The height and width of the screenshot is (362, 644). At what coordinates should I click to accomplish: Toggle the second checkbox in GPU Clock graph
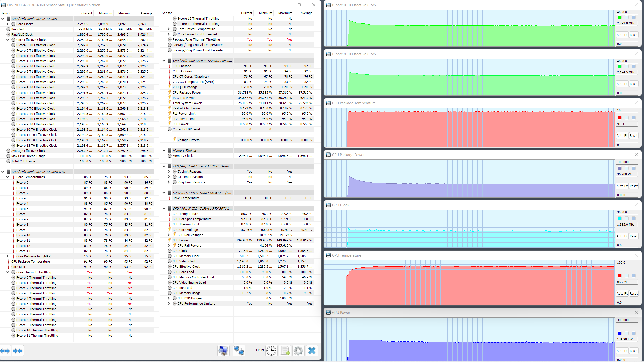[x=627, y=218]
